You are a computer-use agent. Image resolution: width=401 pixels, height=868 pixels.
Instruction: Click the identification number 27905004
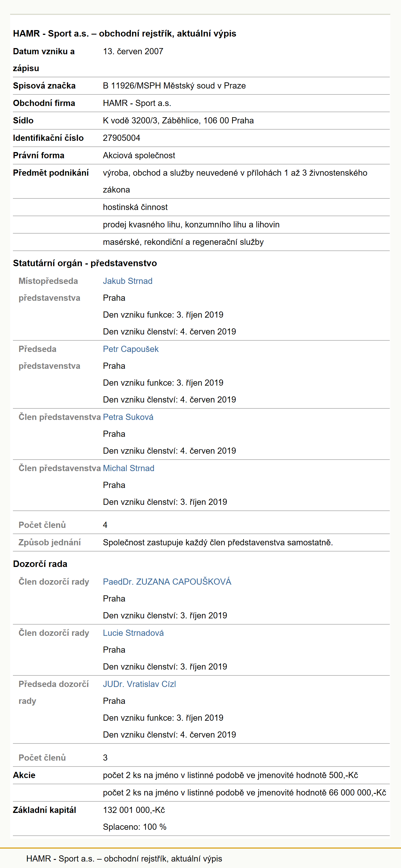click(x=121, y=138)
